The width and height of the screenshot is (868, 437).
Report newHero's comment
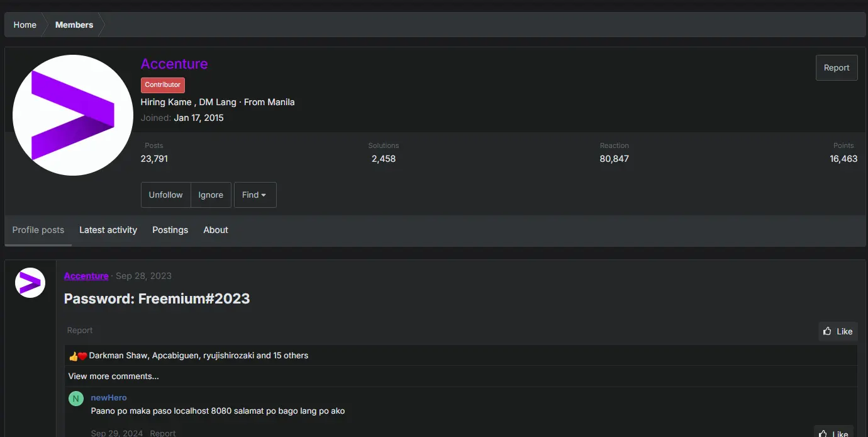[x=163, y=433]
